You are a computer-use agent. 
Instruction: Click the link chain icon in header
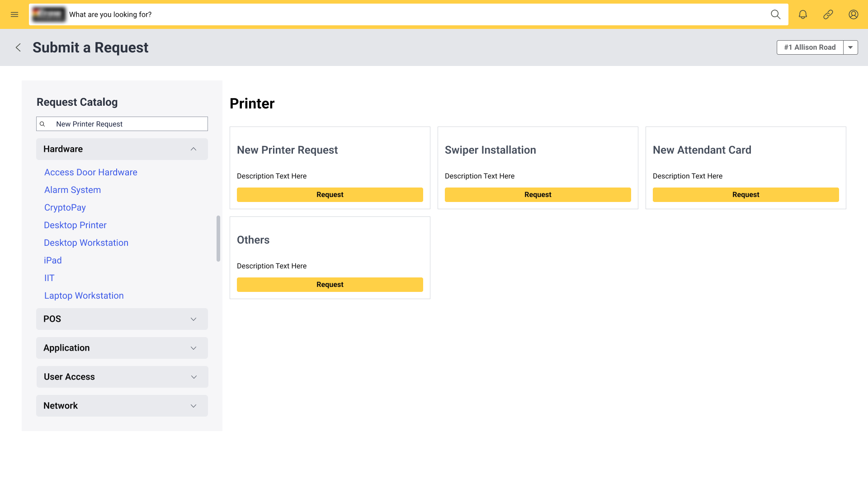pos(828,14)
